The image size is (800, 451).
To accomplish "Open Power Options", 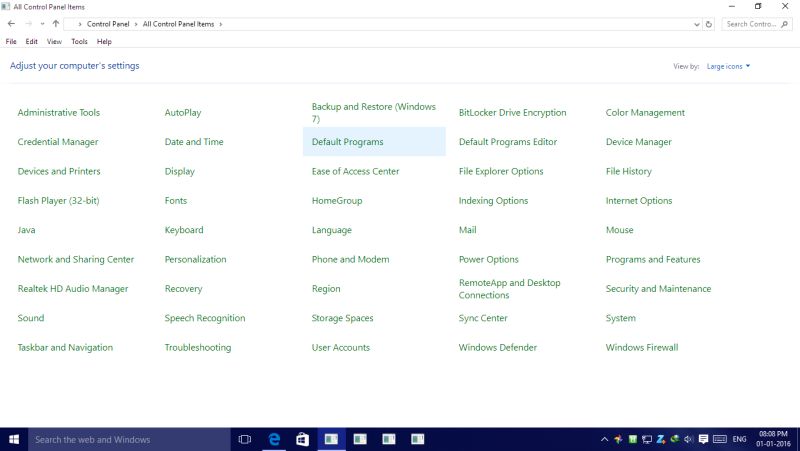I will pos(488,259).
